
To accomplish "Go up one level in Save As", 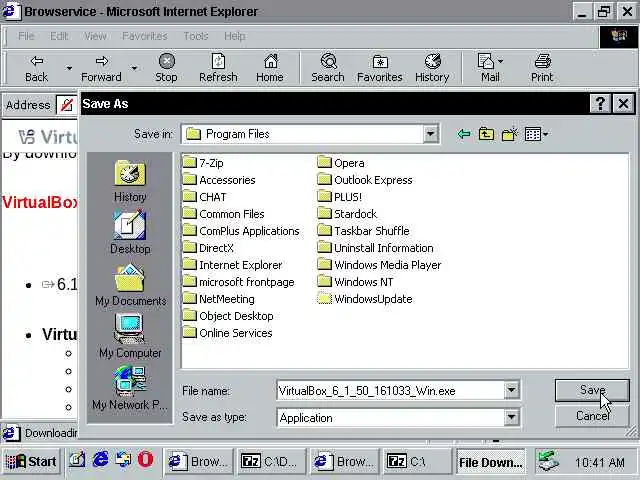I will [486, 134].
